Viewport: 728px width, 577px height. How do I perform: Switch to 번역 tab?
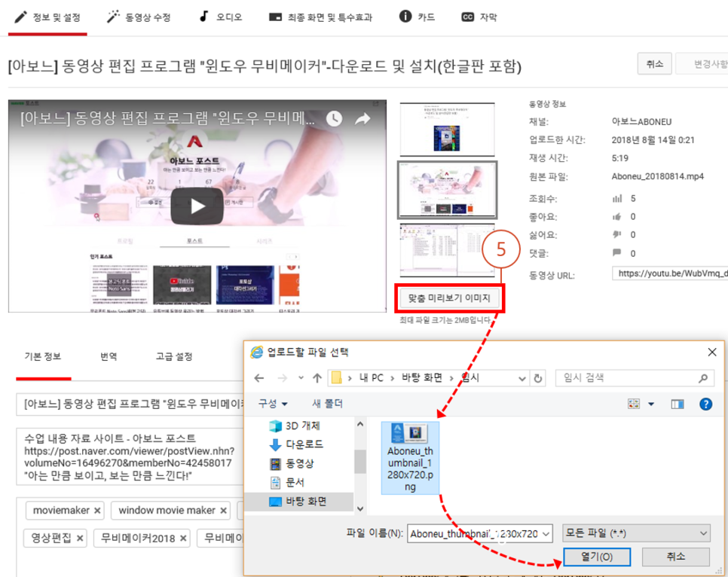109,356
